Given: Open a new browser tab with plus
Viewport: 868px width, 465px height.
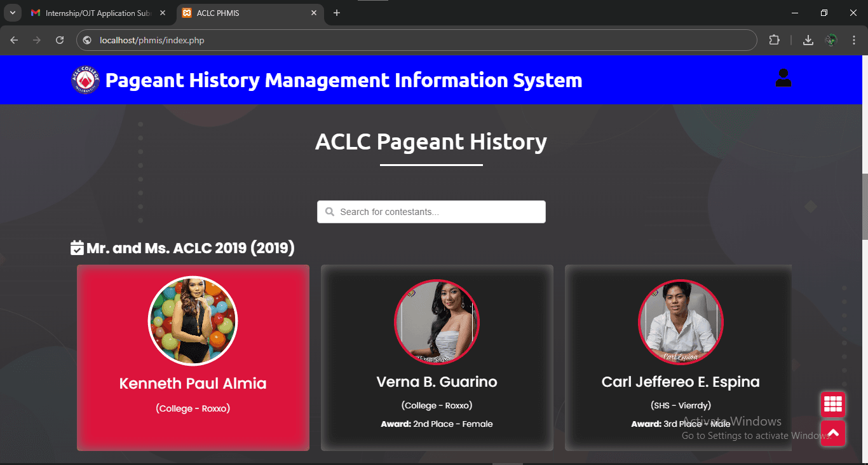Looking at the screenshot, I should [337, 13].
